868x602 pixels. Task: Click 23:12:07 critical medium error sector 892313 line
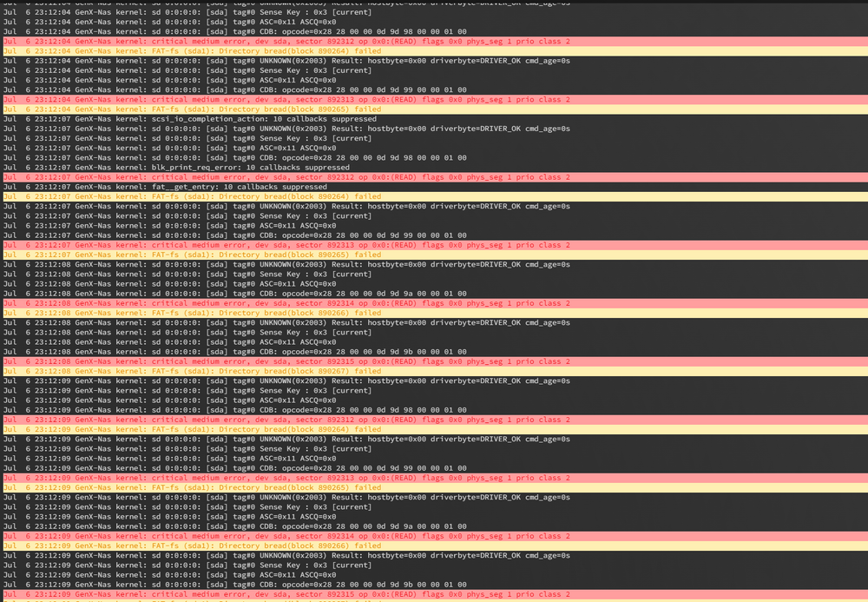point(435,245)
